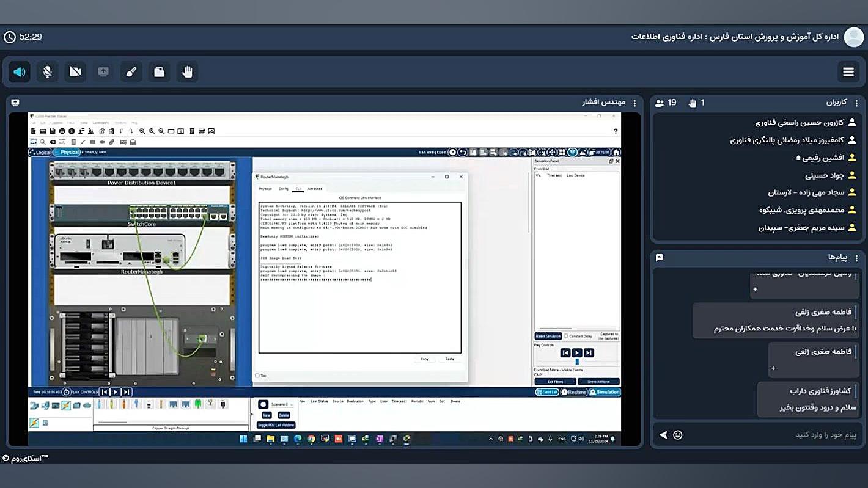Click Copy button in CLI window
Image resolution: width=868 pixels, height=488 pixels.
(x=425, y=359)
